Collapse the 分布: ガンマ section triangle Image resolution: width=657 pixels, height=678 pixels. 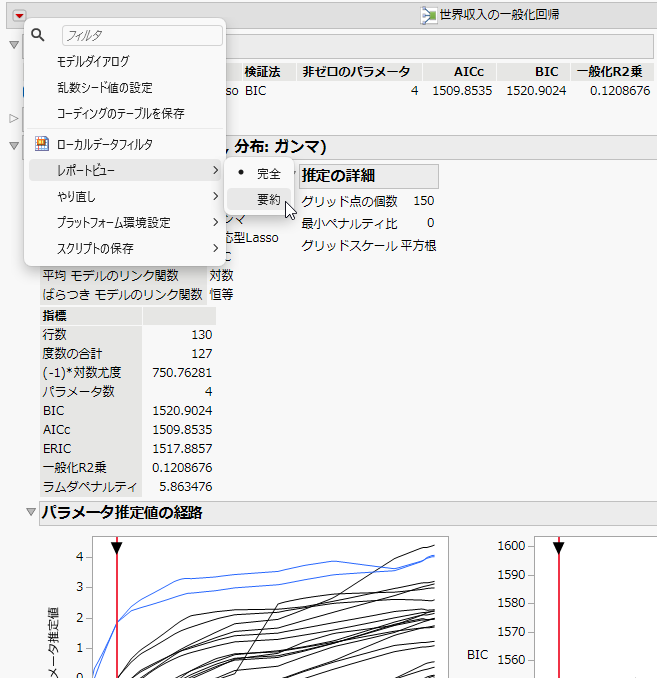pyautogui.click(x=14, y=146)
